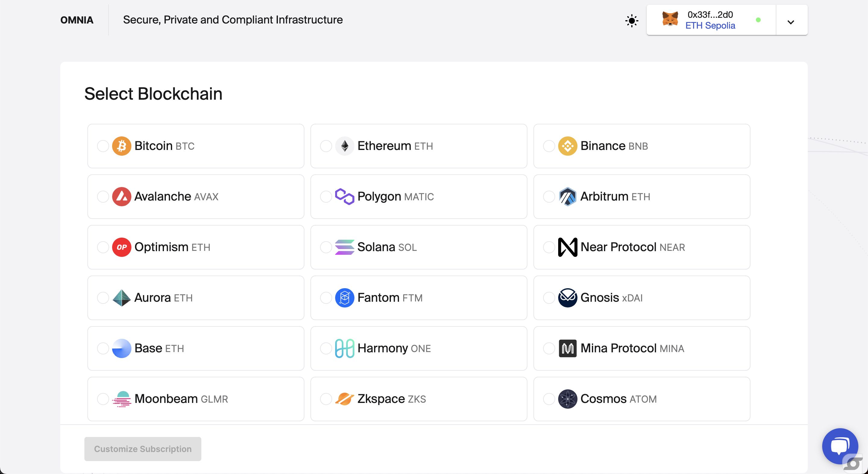Select the Moonbeam GLMR radio button

coord(103,399)
